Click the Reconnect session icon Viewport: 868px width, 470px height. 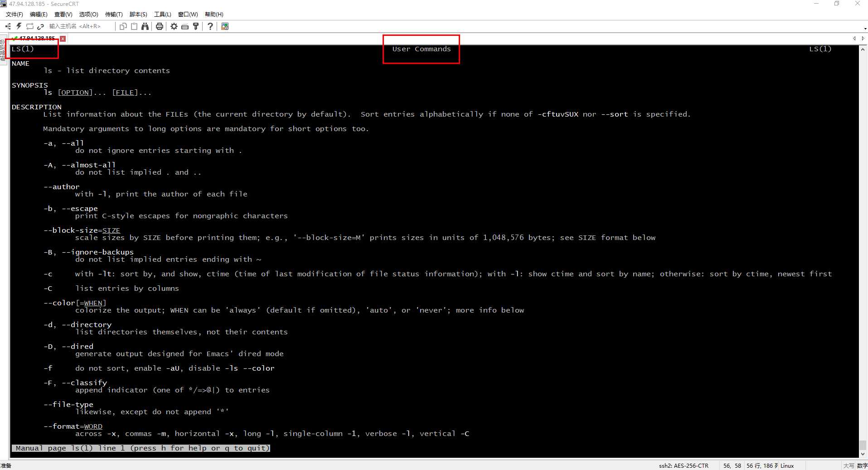click(30, 26)
